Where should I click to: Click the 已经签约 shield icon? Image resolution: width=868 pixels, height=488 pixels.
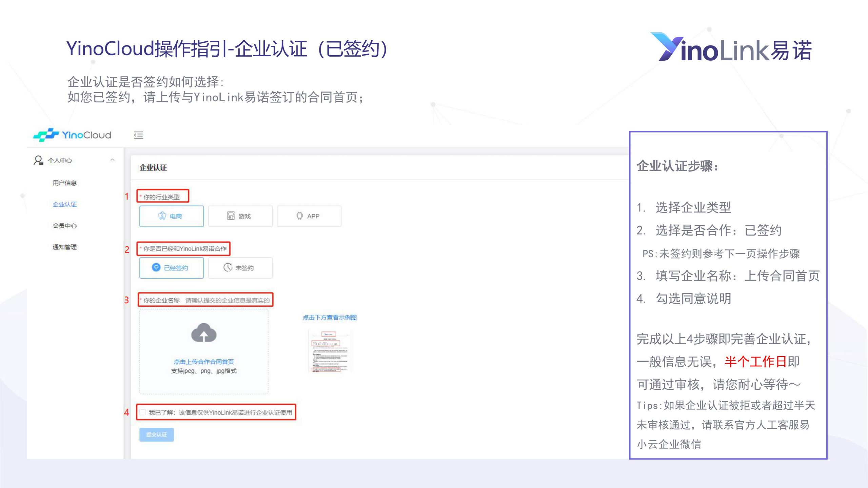click(156, 268)
